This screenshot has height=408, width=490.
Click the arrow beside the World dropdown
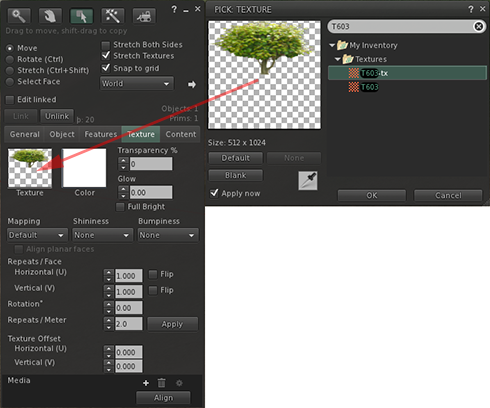click(192, 84)
